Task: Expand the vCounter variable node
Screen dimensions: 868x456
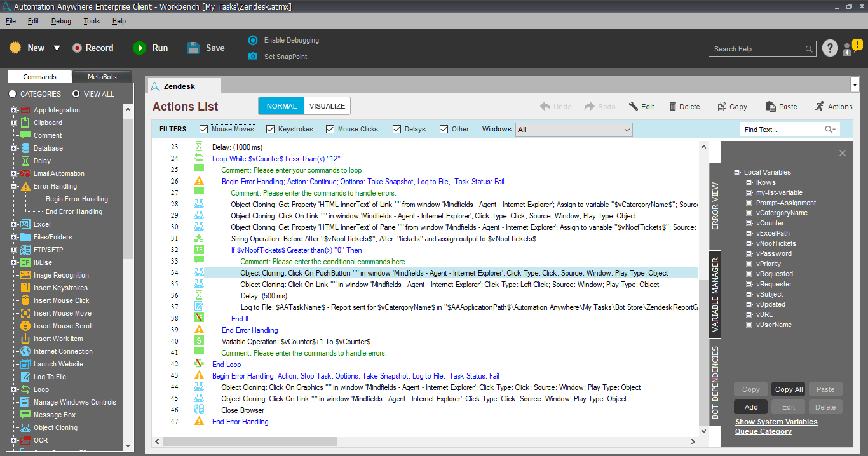Action: tap(749, 223)
